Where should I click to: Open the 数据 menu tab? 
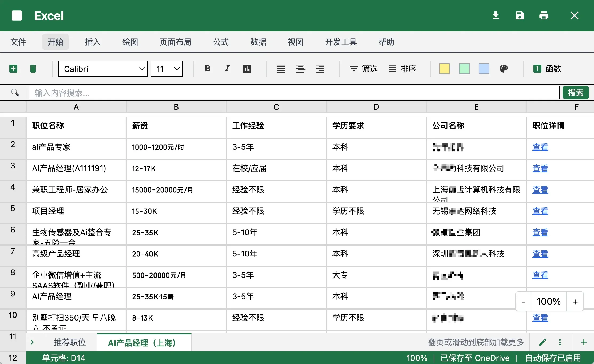click(258, 42)
